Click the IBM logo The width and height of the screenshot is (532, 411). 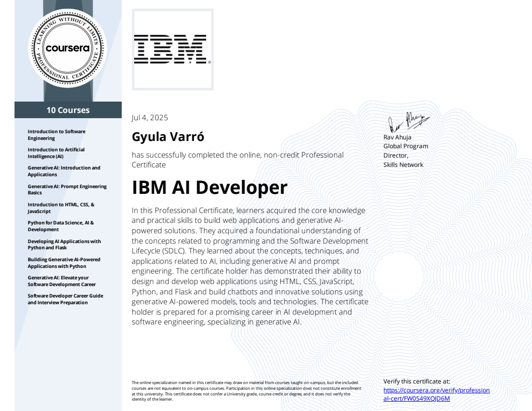click(x=172, y=50)
